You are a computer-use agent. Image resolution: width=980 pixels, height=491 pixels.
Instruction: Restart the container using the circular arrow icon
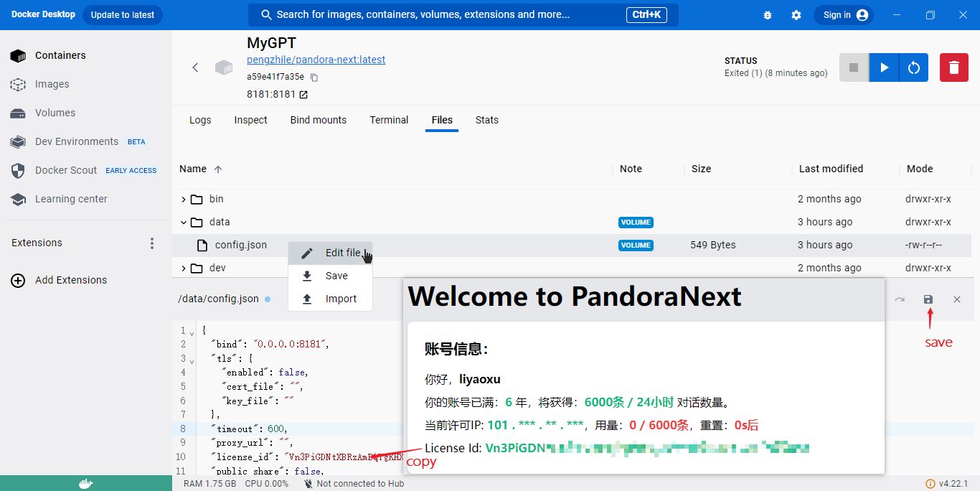tap(913, 67)
